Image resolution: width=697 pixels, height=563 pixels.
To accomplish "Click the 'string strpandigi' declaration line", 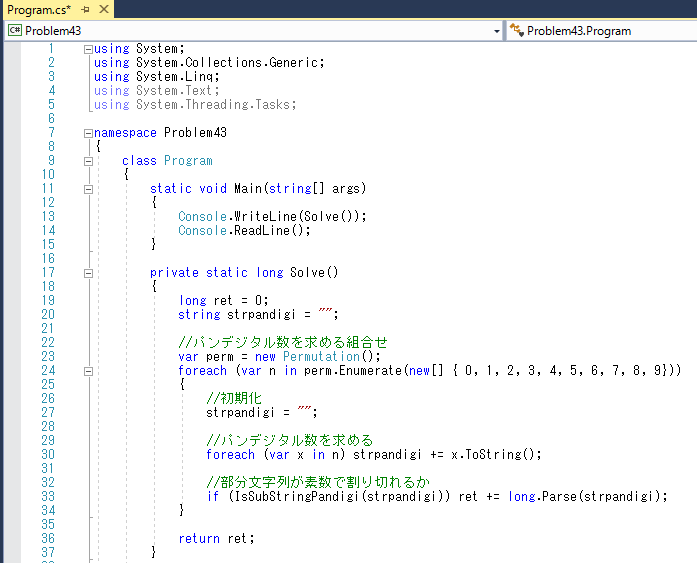I will [258, 315].
